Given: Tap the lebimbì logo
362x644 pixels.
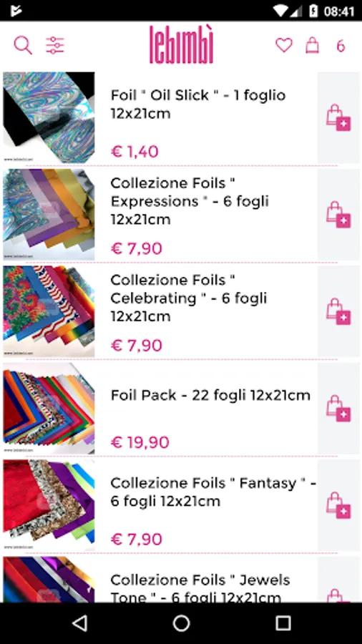Looking at the screenshot, I should tap(181, 45).
